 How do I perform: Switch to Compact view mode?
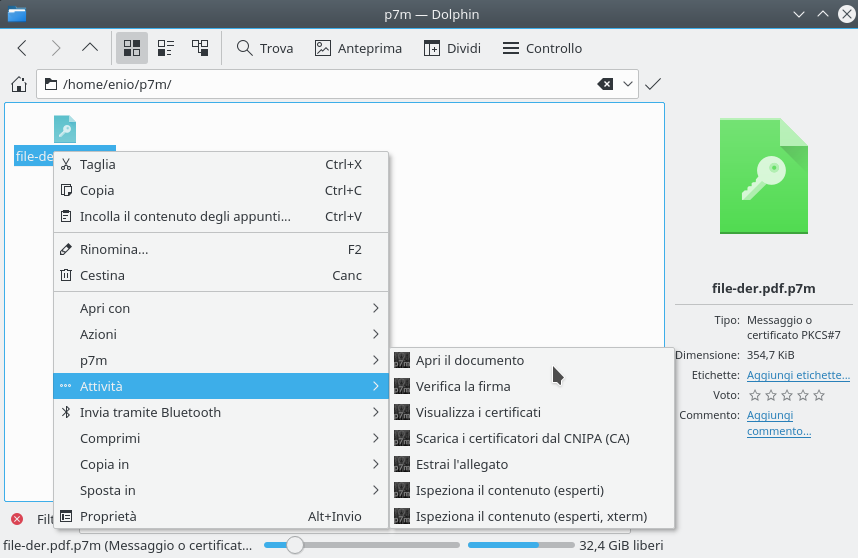(x=166, y=48)
